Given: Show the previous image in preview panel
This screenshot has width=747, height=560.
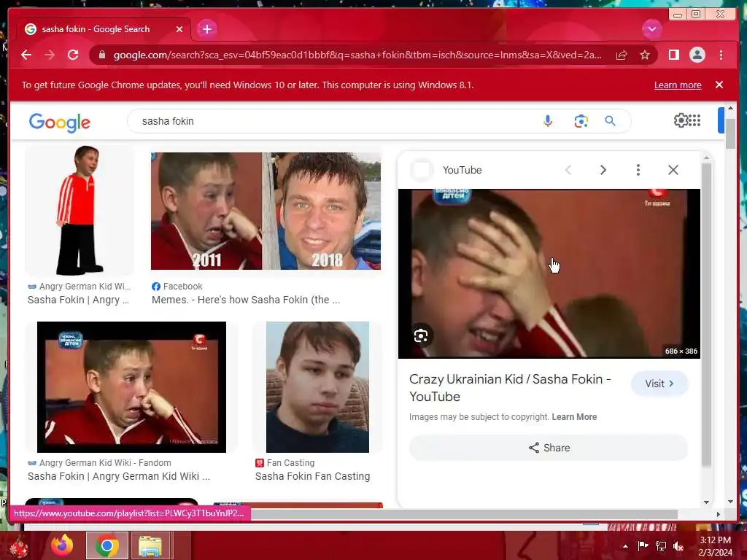Looking at the screenshot, I should (x=568, y=170).
